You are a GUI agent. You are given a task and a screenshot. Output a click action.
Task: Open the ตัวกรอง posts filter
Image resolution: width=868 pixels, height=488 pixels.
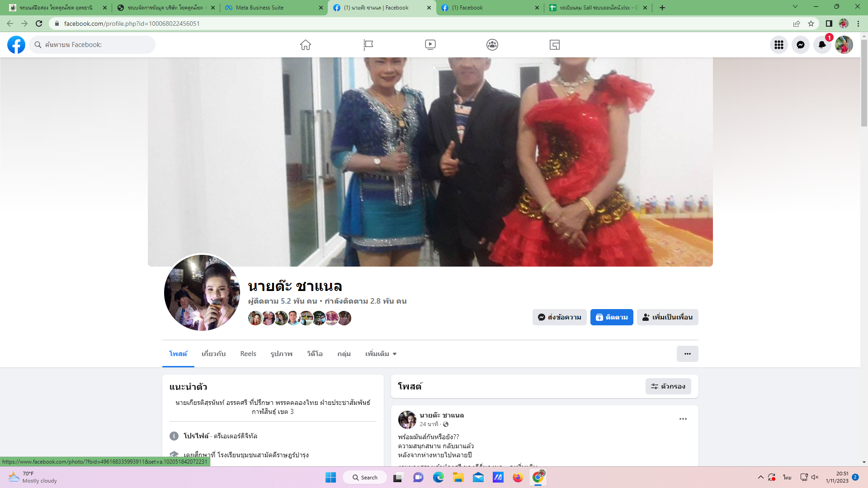coord(668,386)
